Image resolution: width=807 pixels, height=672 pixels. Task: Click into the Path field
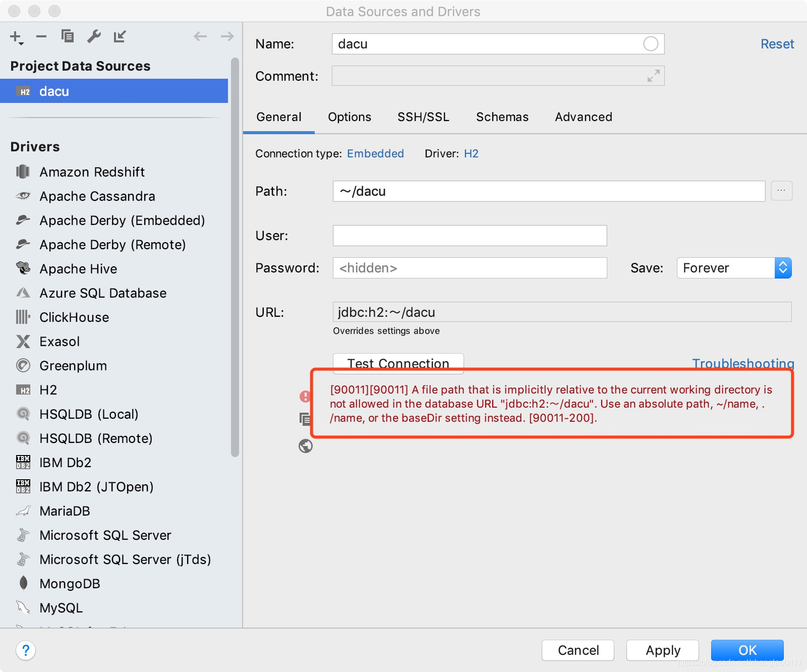click(549, 191)
